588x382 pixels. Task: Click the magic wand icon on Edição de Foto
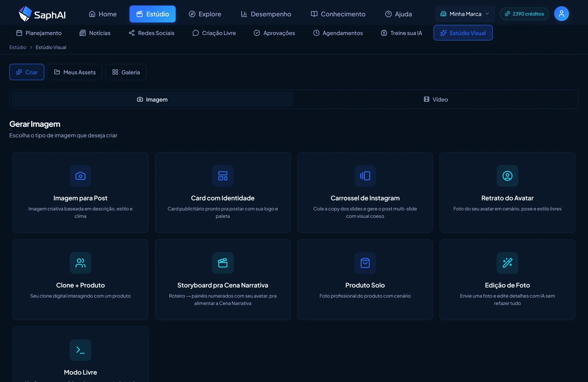pos(507,263)
